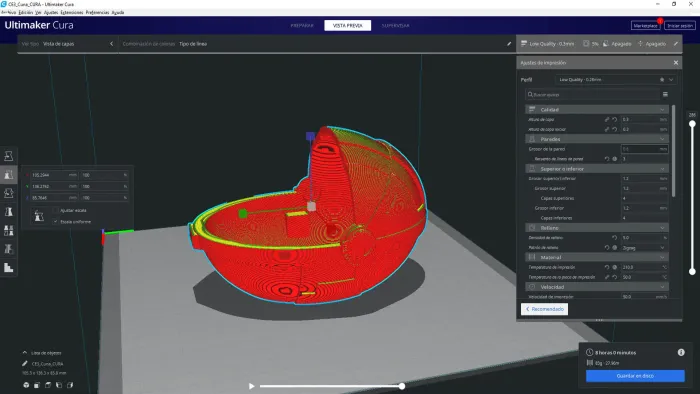
Task: Open the Per Model Settings tool
Action: coord(8,231)
